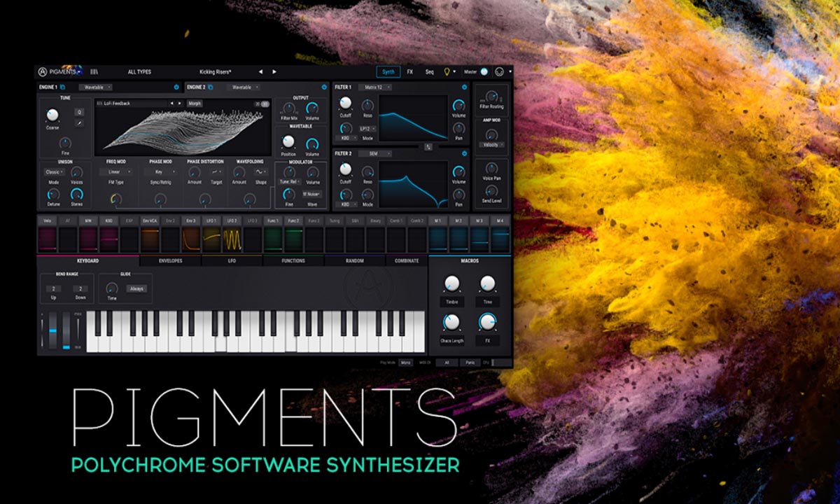The image size is (840, 504).
Task: Click the Master volume knob
Action: coord(484,71)
